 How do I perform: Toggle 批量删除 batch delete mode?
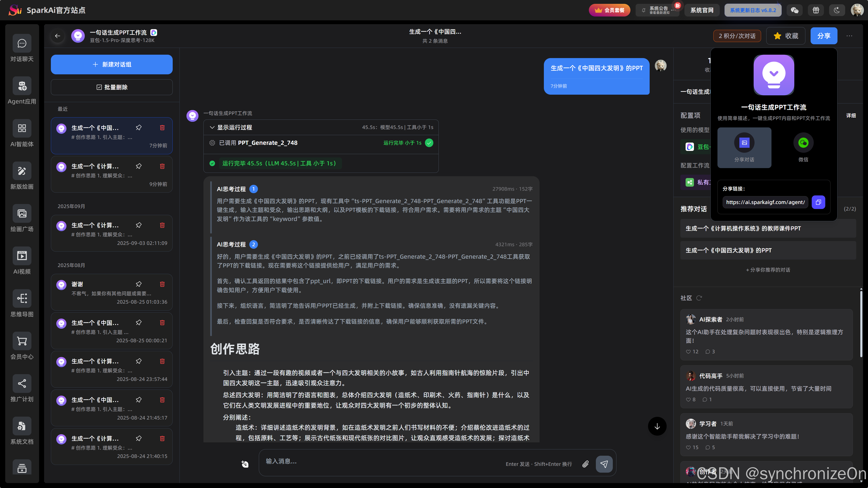[x=111, y=87]
